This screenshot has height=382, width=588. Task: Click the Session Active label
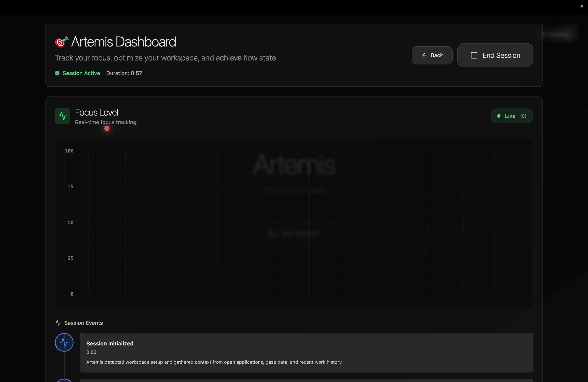81,73
